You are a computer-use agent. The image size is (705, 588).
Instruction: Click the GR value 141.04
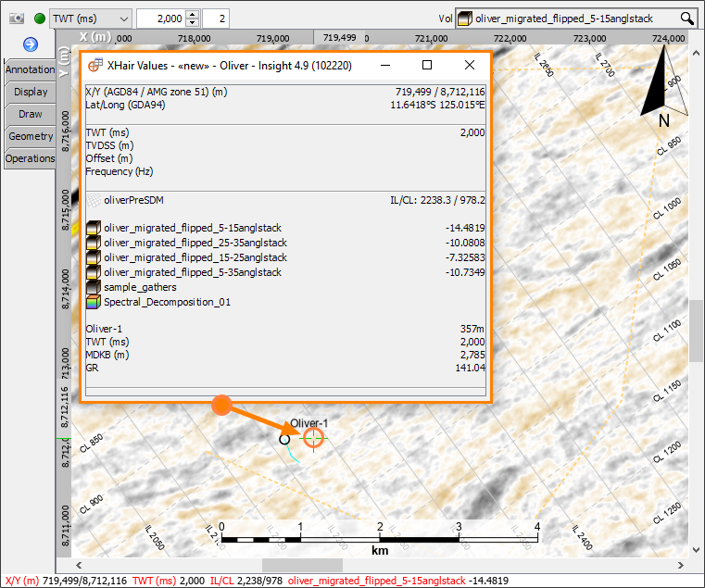point(470,368)
